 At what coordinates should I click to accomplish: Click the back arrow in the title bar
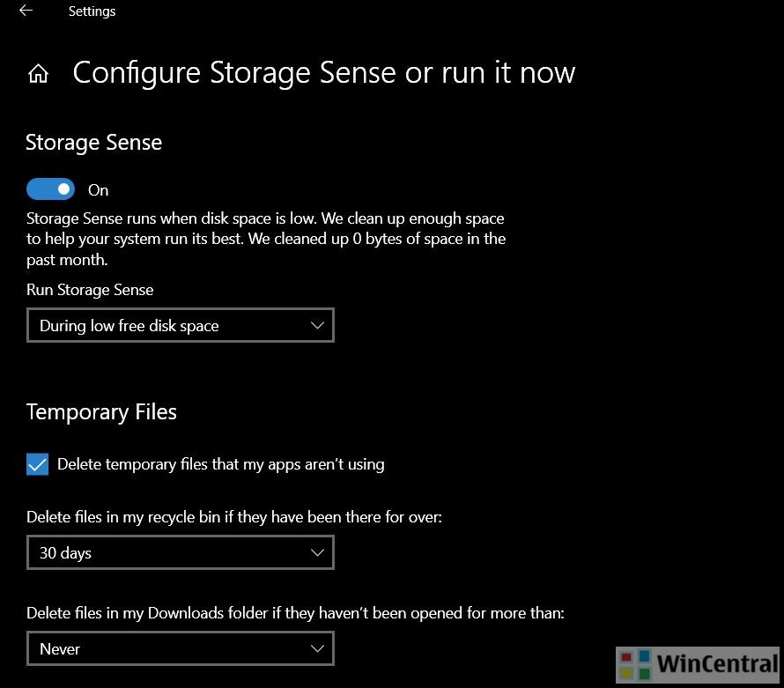coord(26,11)
